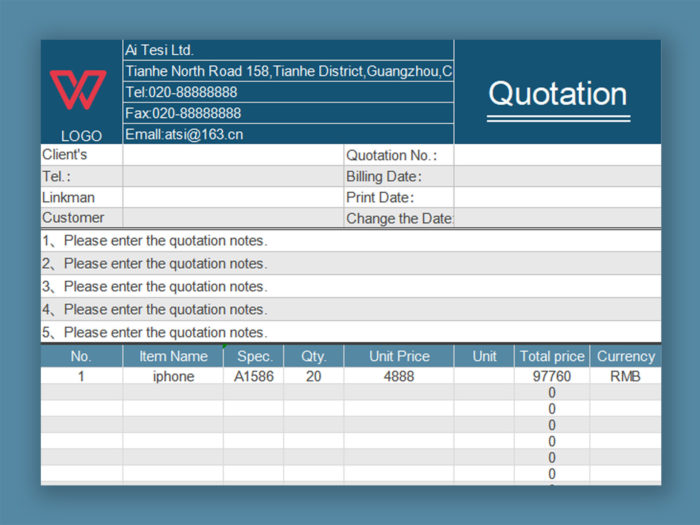The width and height of the screenshot is (700, 525).
Task: Select the Unit Price column header
Action: click(398, 356)
